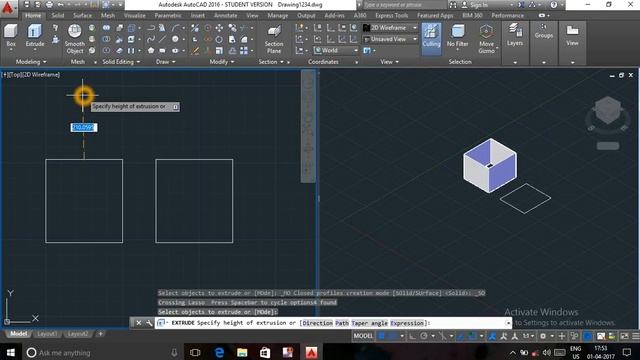Open the 2D Wireframe visual style dropdown

tap(390, 28)
